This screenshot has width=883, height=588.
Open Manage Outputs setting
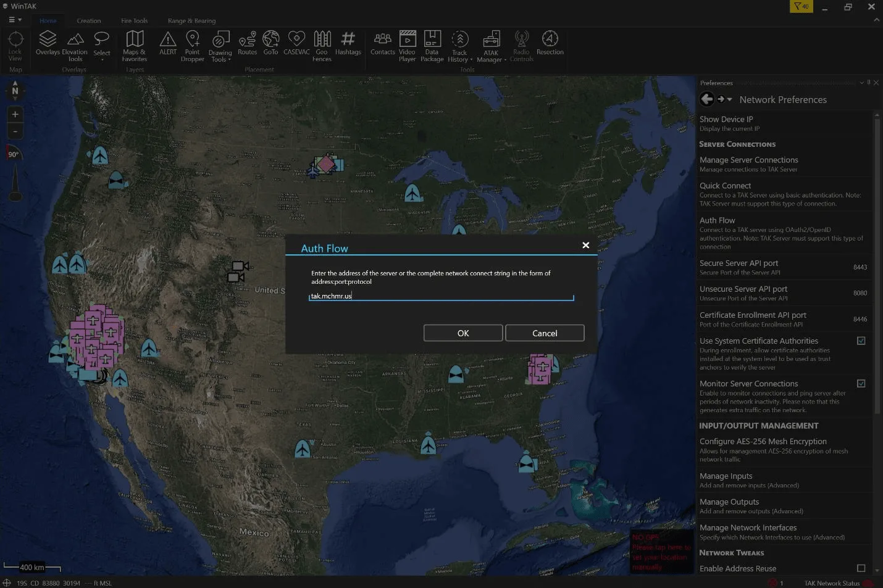[x=784, y=506]
